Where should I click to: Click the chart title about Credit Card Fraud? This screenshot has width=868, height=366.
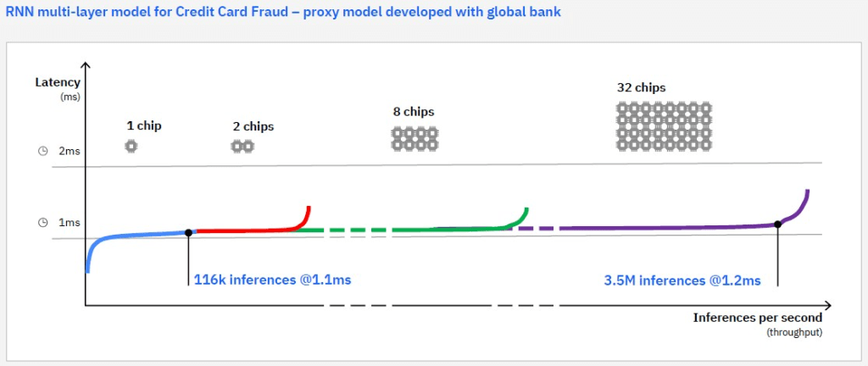[x=282, y=13]
